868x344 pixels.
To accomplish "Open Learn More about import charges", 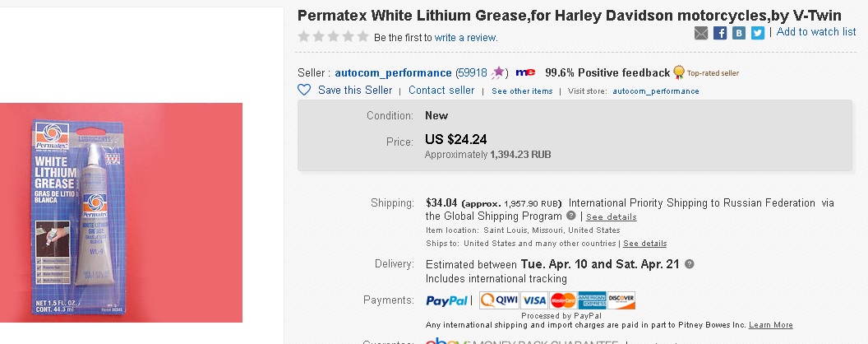I will (x=771, y=325).
